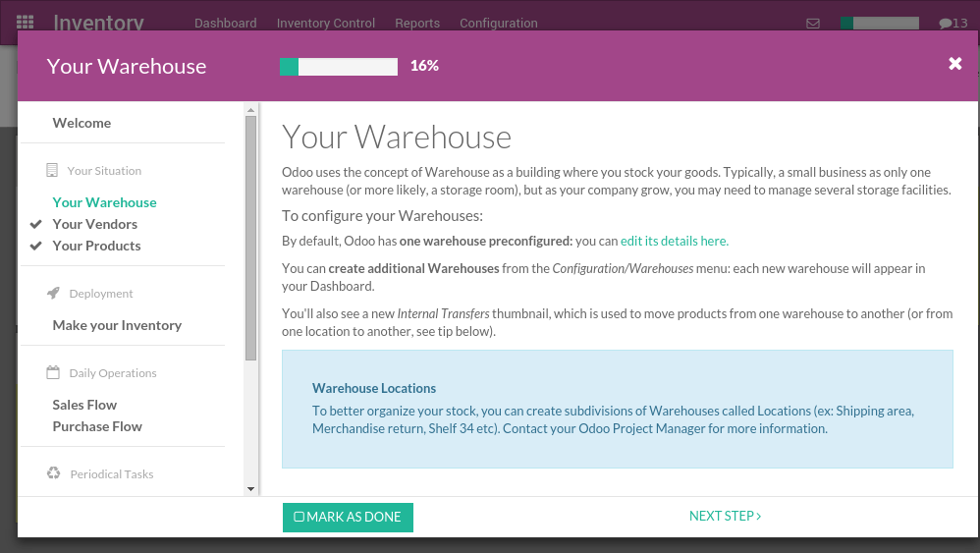
Task: Open the Dashboard menu
Action: [x=226, y=24]
